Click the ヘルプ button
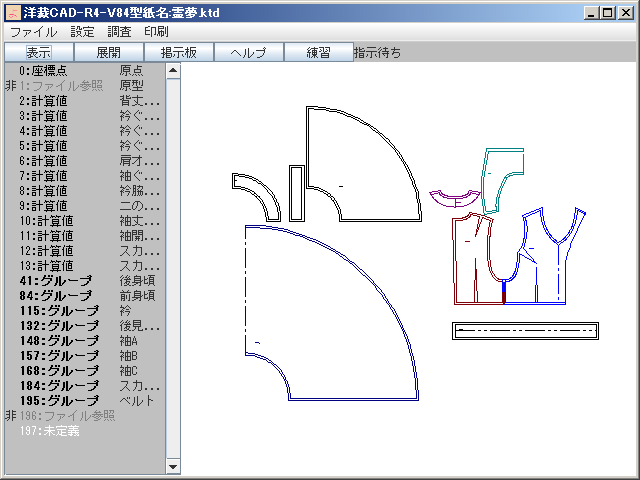The height and width of the screenshot is (480, 640). 249,53
